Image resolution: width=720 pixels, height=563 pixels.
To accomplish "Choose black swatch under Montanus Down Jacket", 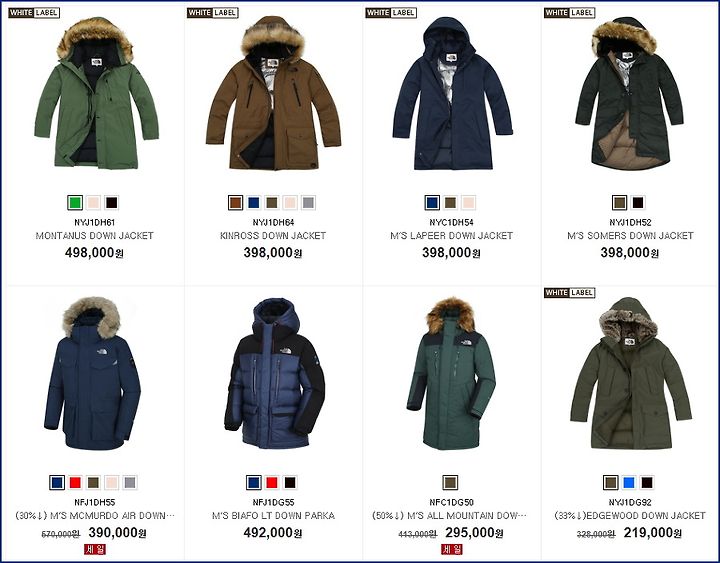I will pos(112,203).
